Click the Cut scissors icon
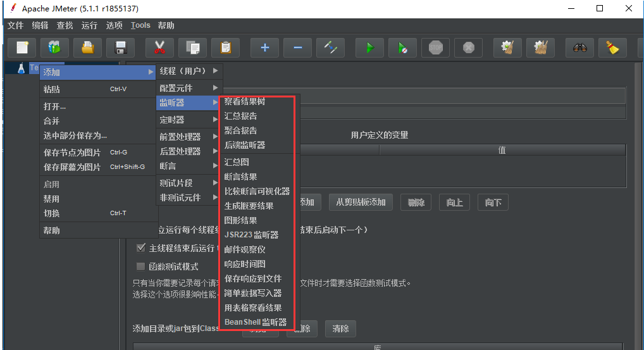The image size is (644, 350). (160, 47)
